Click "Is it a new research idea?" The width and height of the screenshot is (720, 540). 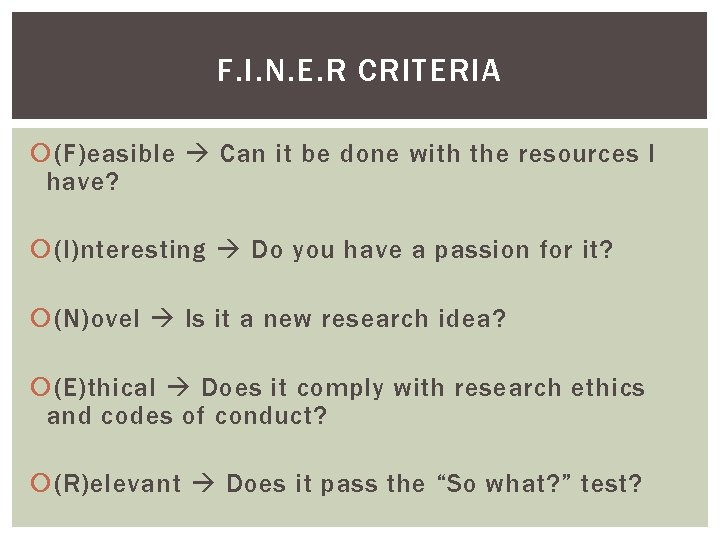coord(345,319)
